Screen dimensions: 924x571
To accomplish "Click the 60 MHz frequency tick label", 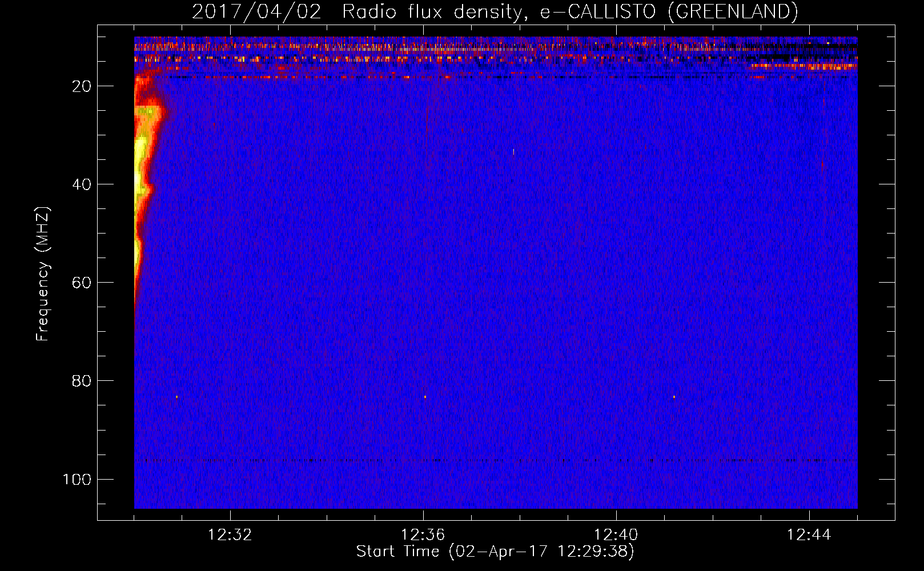I will (82, 283).
